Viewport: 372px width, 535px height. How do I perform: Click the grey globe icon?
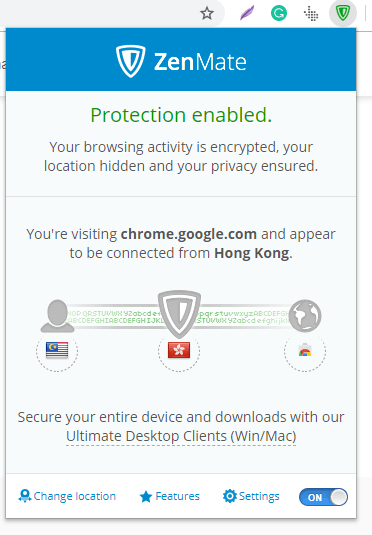pos(305,316)
